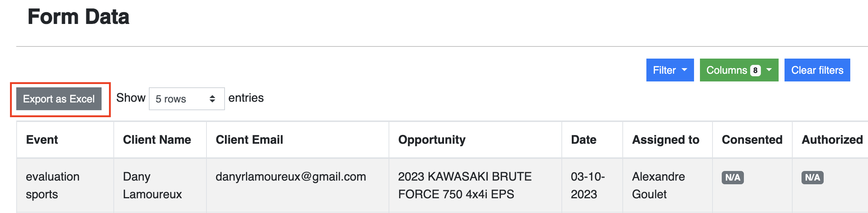Sort by the Client Email column header
The image size is (868, 213).
click(x=249, y=140)
